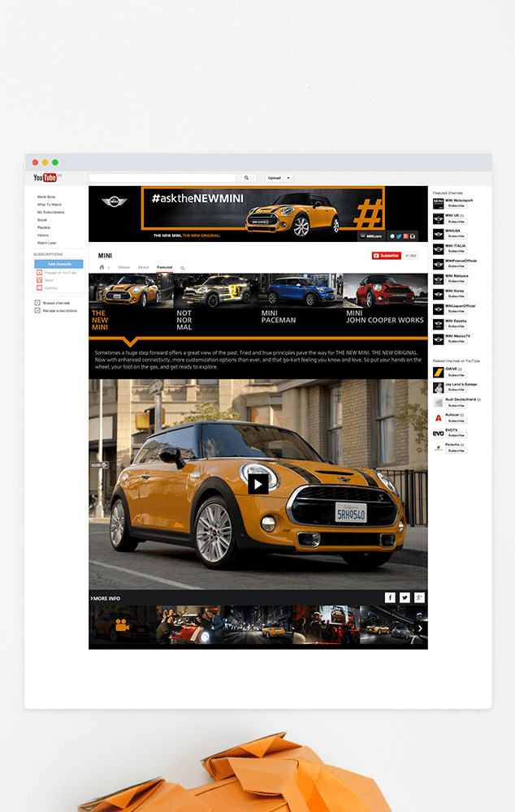
Task: Click the red Subscribe button for MINI
Action: click(387, 255)
